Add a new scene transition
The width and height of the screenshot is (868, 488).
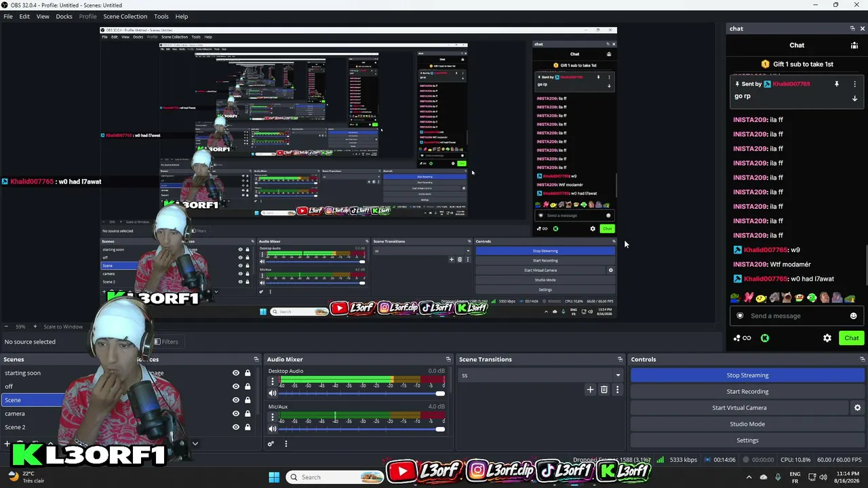[590, 390]
